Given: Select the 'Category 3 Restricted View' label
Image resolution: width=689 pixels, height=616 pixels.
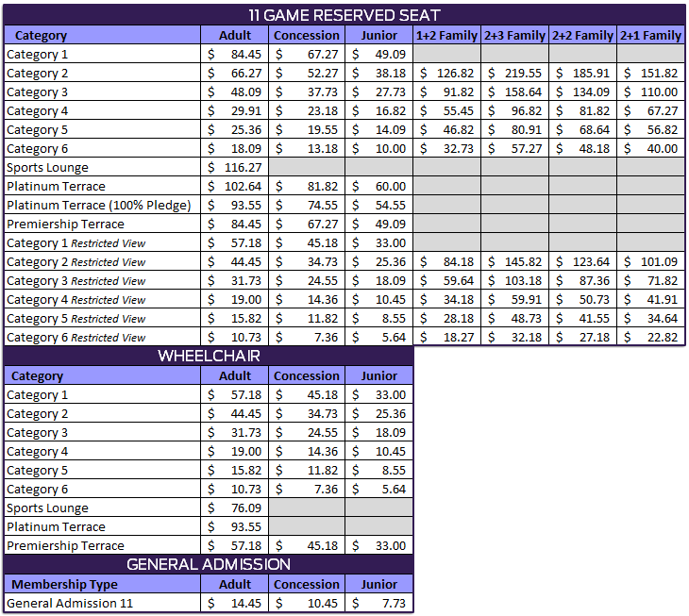Looking at the screenshot, I should 76,280.
